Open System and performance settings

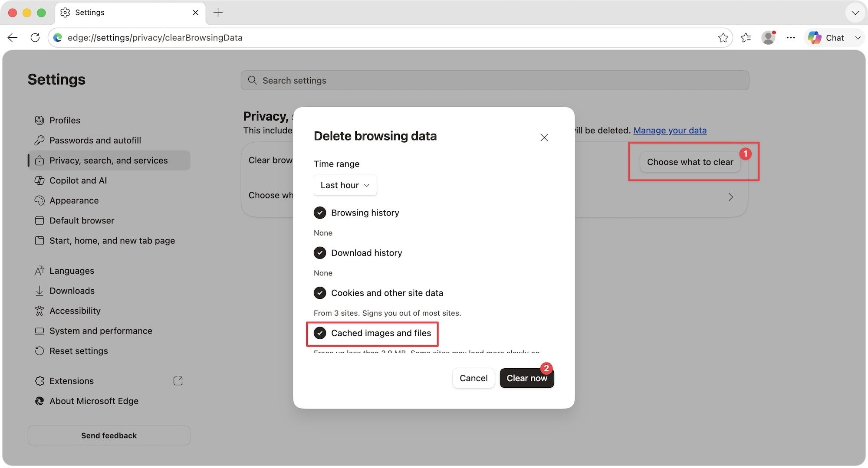pyautogui.click(x=109, y=331)
